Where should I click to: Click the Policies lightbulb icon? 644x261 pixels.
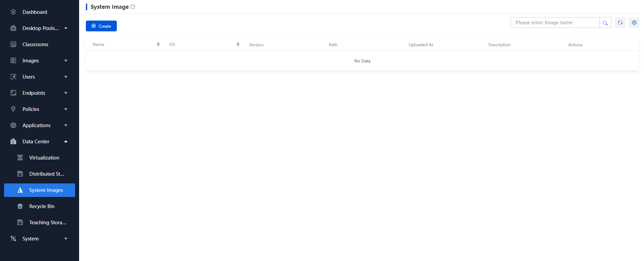[x=13, y=109]
